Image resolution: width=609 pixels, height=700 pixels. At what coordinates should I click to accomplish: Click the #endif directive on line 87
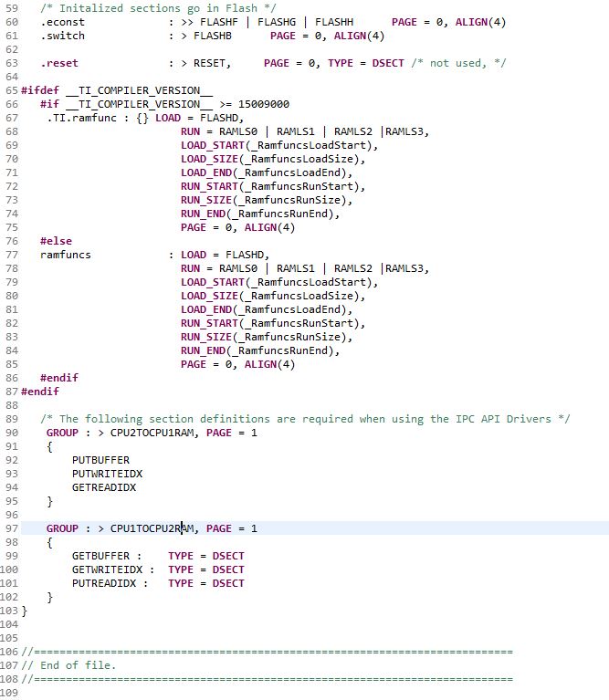pyautogui.click(x=40, y=392)
